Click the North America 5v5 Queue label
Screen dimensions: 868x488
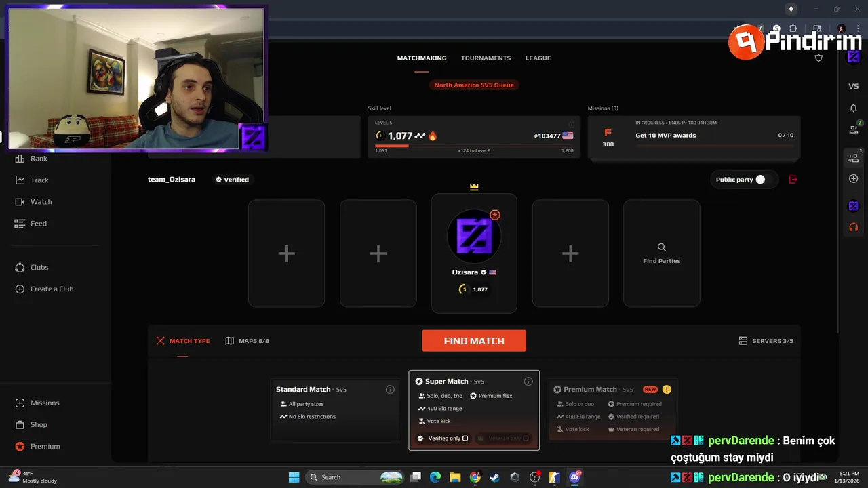tap(474, 85)
